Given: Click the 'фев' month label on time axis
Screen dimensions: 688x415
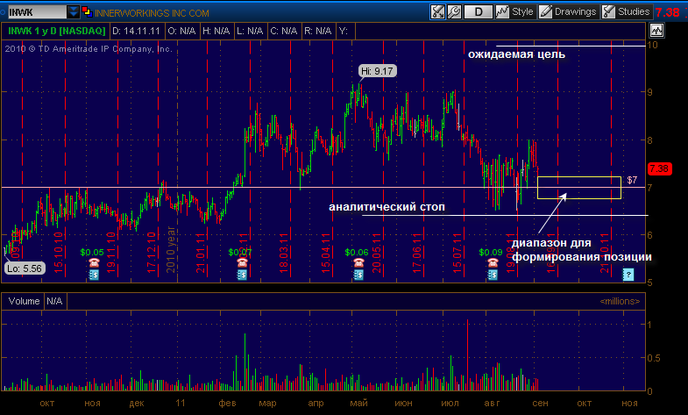Looking at the screenshot, I should [227, 403].
